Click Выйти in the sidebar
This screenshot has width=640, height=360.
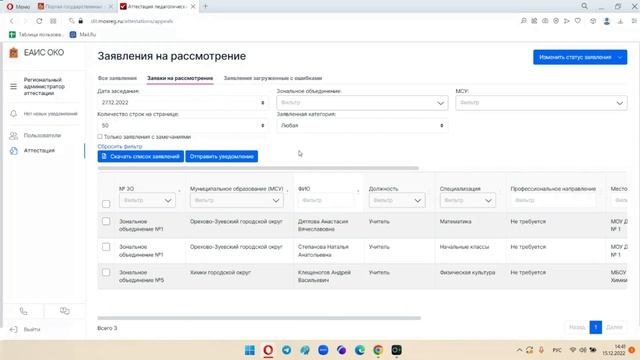click(x=32, y=329)
